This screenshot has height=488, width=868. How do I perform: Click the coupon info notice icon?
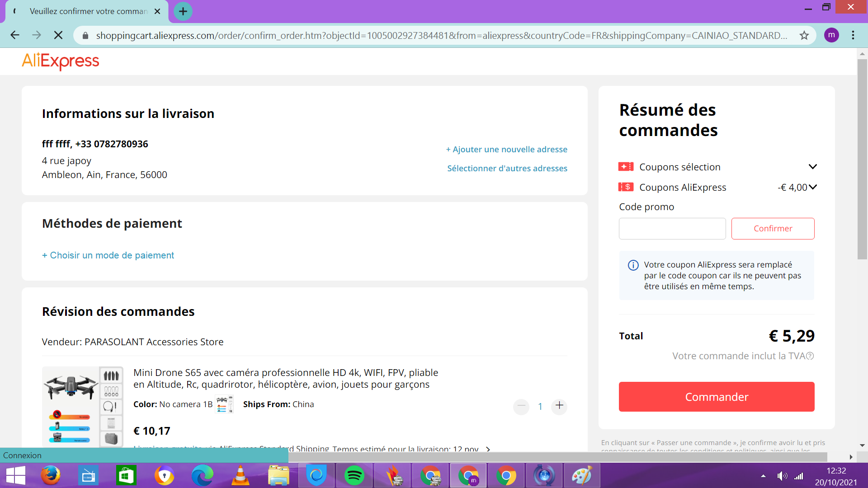pyautogui.click(x=633, y=265)
